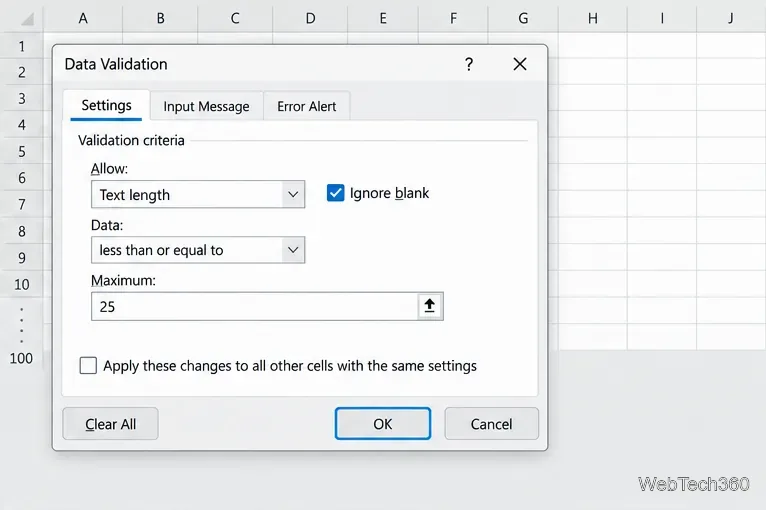Select column J header
This screenshot has width=766, height=510.
[731, 19]
